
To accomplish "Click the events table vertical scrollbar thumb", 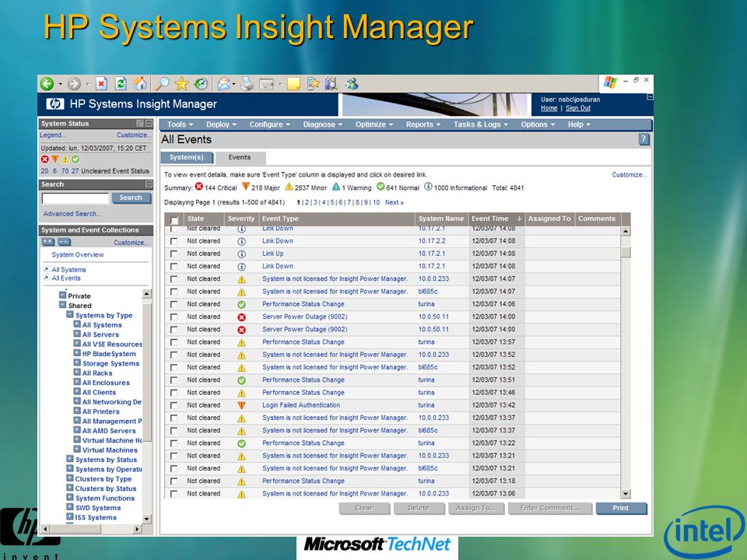I will point(626,251).
